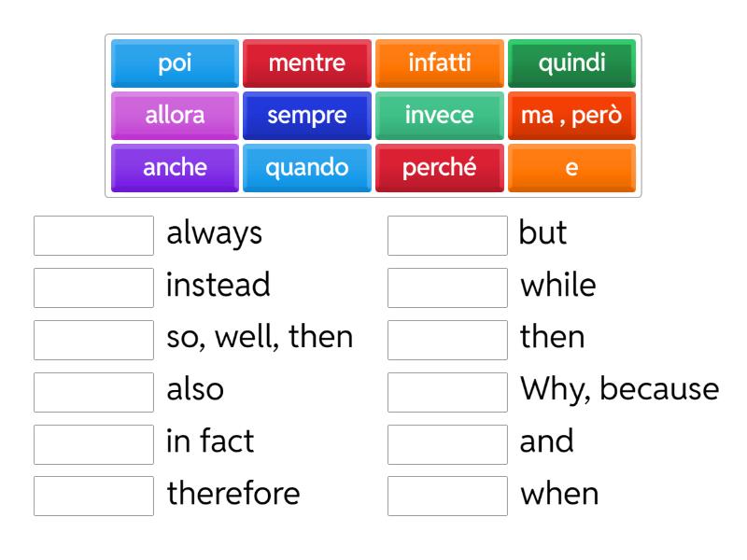The width and height of the screenshot is (747, 560).
Task: Select the "poi" word tile
Action: [174, 63]
